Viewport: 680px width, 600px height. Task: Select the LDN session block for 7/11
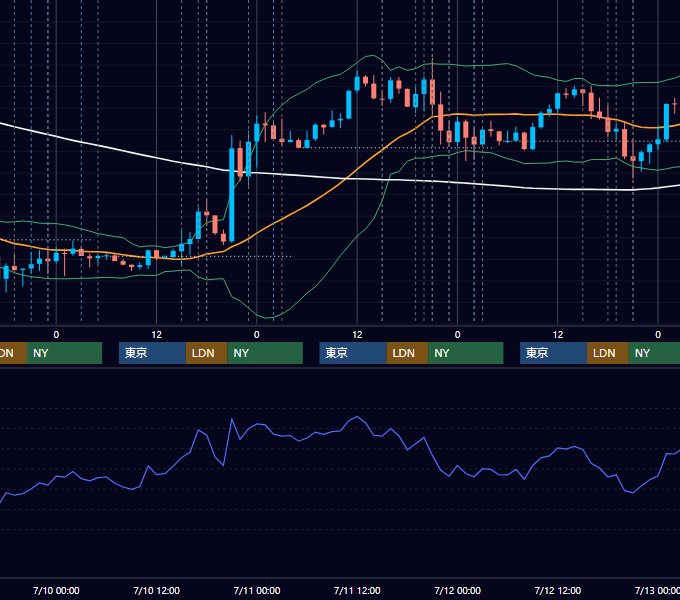pos(407,353)
